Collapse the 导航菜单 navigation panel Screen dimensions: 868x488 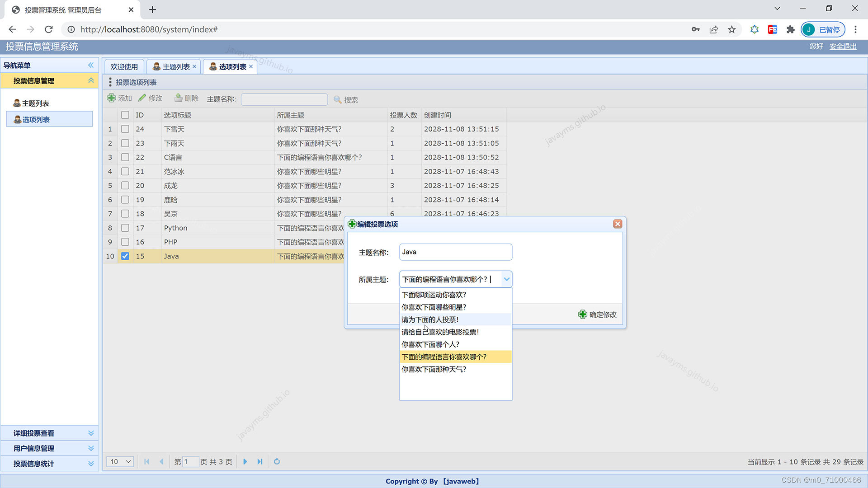pos(91,65)
